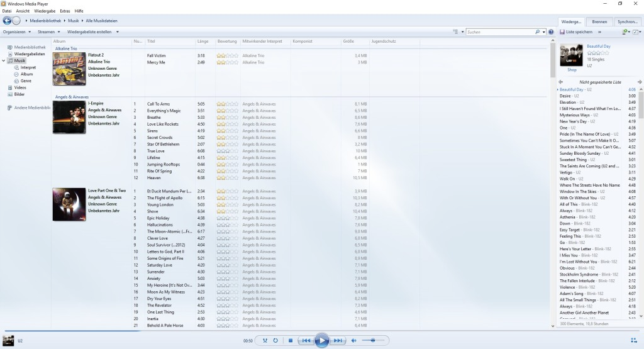This screenshot has height=349, width=644.
Task: Click the U2 now-playing thumbnail icon
Action: pos(8,340)
